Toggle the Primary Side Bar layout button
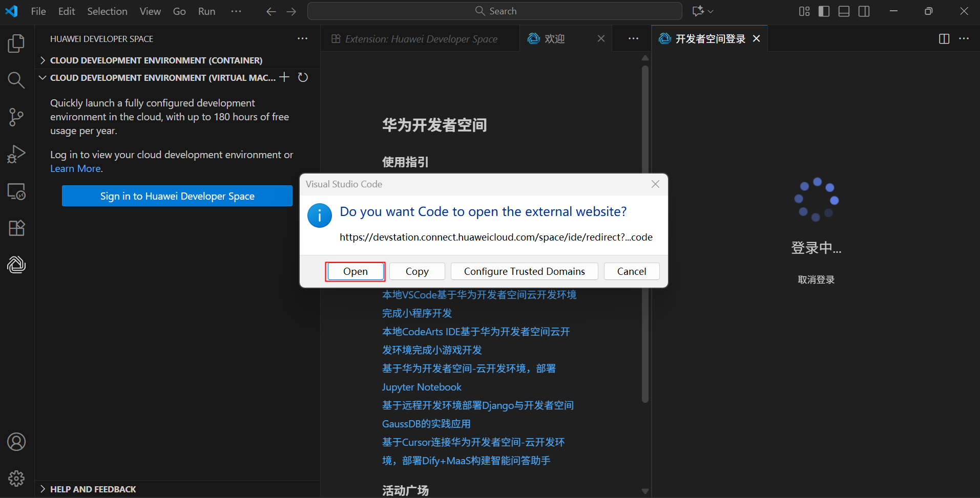This screenshot has width=980, height=498. click(x=824, y=11)
